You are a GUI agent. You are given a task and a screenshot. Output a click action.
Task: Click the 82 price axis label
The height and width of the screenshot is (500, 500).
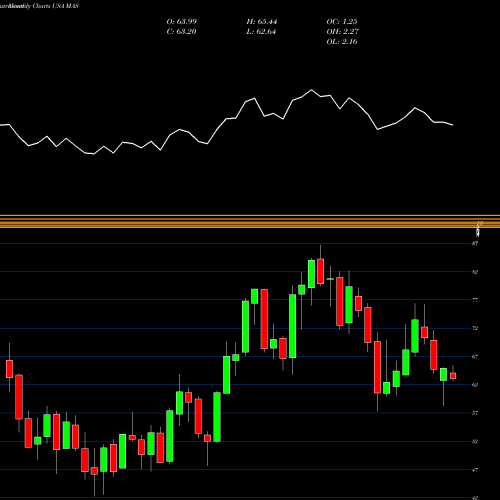click(x=475, y=272)
